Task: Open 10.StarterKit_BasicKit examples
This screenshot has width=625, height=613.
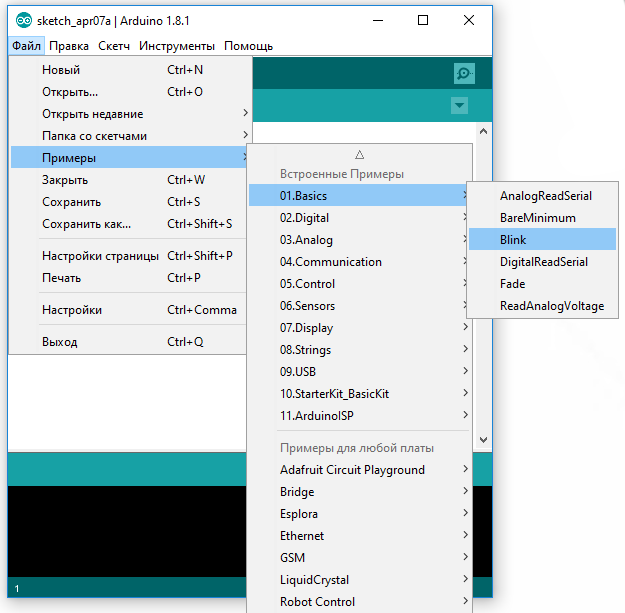Action: pyautogui.click(x=359, y=393)
